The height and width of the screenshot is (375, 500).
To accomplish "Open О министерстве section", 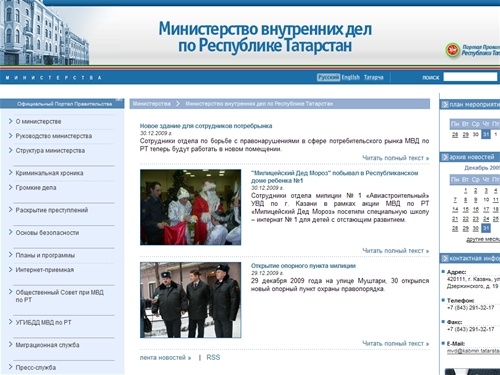I will pos(38,121).
